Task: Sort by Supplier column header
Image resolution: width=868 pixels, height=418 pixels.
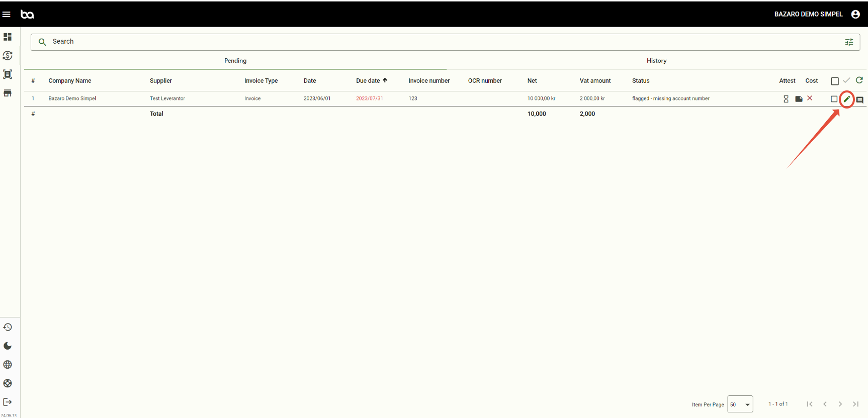Action: [x=161, y=81]
